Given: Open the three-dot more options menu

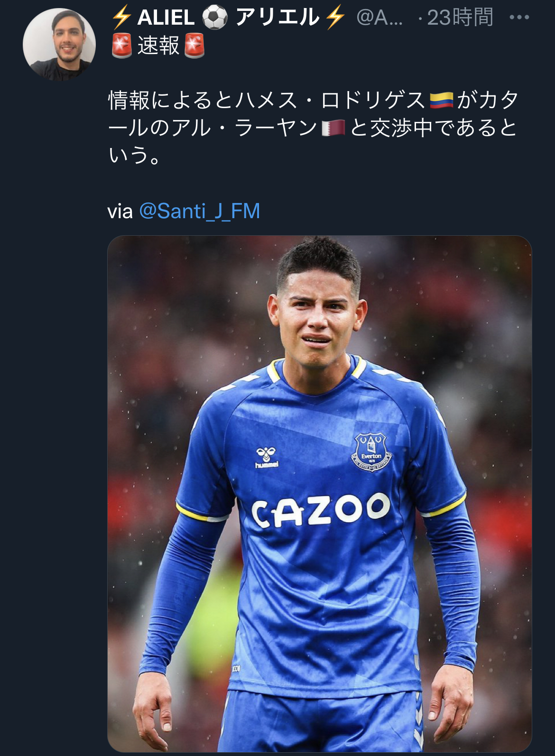Looking at the screenshot, I should (519, 18).
